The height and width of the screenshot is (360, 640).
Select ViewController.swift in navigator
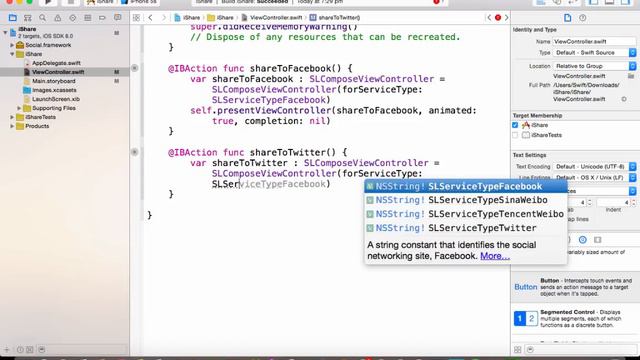pyautogui.click(x=58, y=72)
